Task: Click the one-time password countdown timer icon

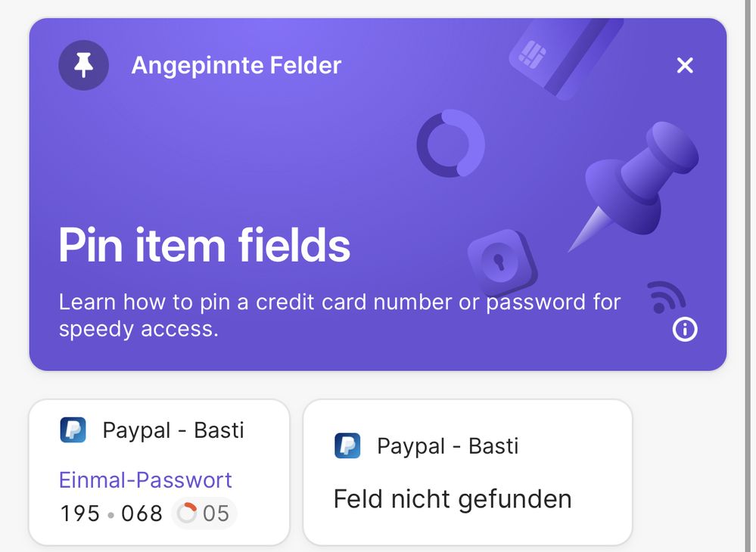Action: pos(187,513)
